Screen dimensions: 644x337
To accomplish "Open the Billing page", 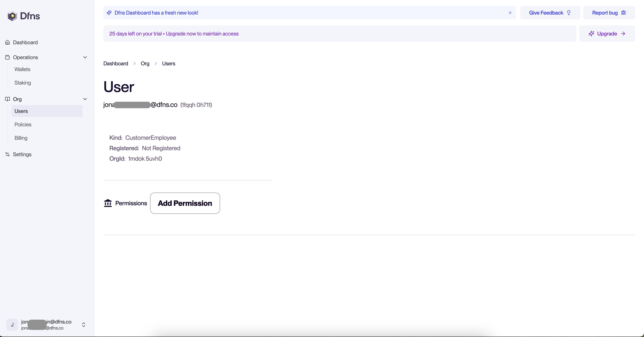I will (x=21, y=138).
